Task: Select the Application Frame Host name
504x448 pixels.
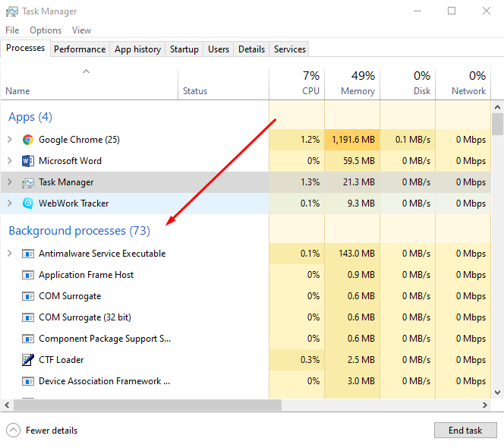Action: click(x=86, y=275)
